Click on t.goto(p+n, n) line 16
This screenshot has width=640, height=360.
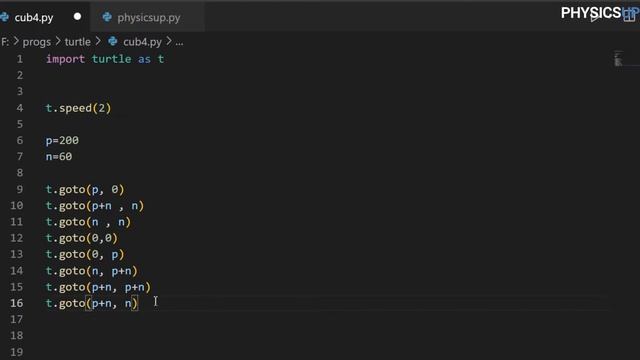point(92,303)
